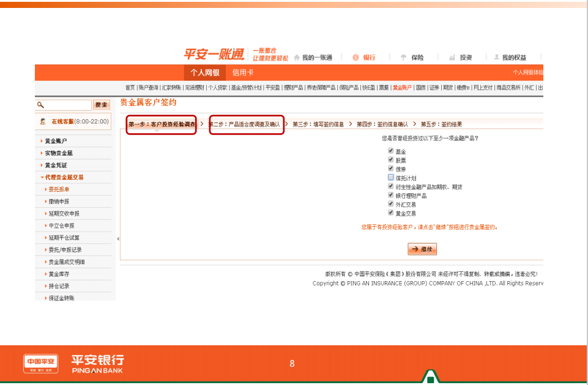The image size is (588, 385).
Task: Open the 国债 nav item
Action: [x=421, y=87]
